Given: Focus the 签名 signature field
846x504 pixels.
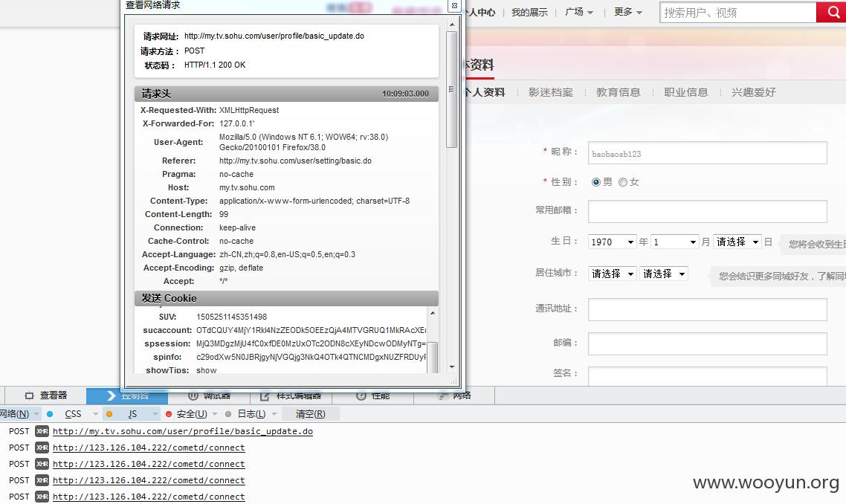Looking at the screenshot, I should pyautogui.click(x=707, y=376).
